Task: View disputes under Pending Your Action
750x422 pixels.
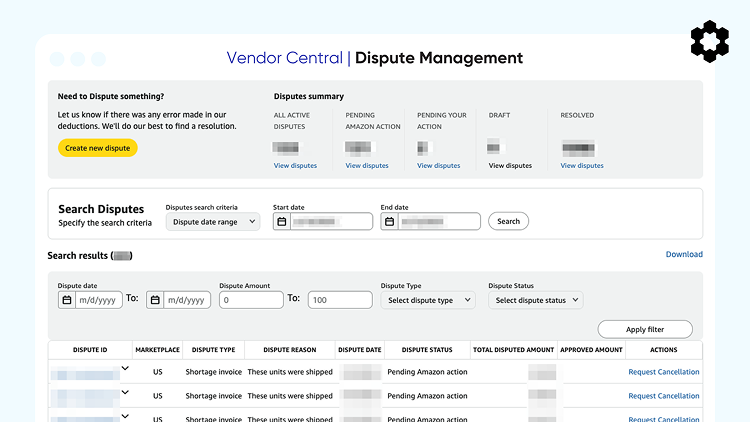Action: (439, 166)
